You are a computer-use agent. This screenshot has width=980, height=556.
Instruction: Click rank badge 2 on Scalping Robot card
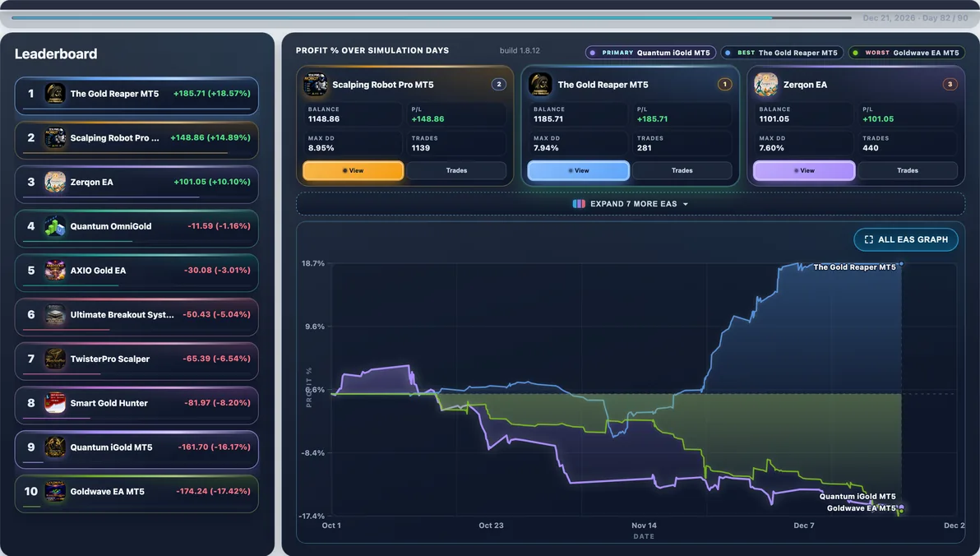tap(499, 84)
